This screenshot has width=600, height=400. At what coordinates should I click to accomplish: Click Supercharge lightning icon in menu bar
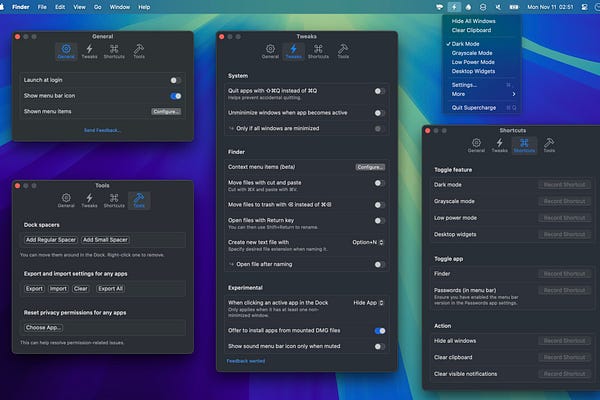[454, 7]
